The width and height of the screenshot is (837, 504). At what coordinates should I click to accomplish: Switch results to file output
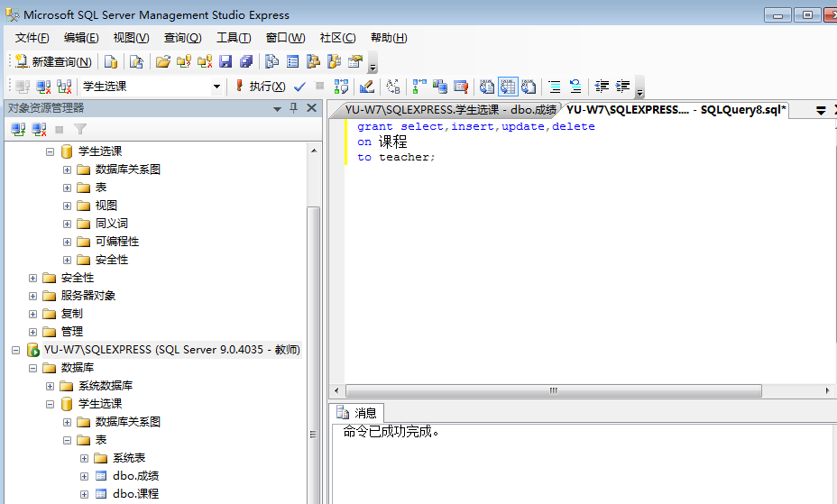pyautogui.click(x=529, y=87)
